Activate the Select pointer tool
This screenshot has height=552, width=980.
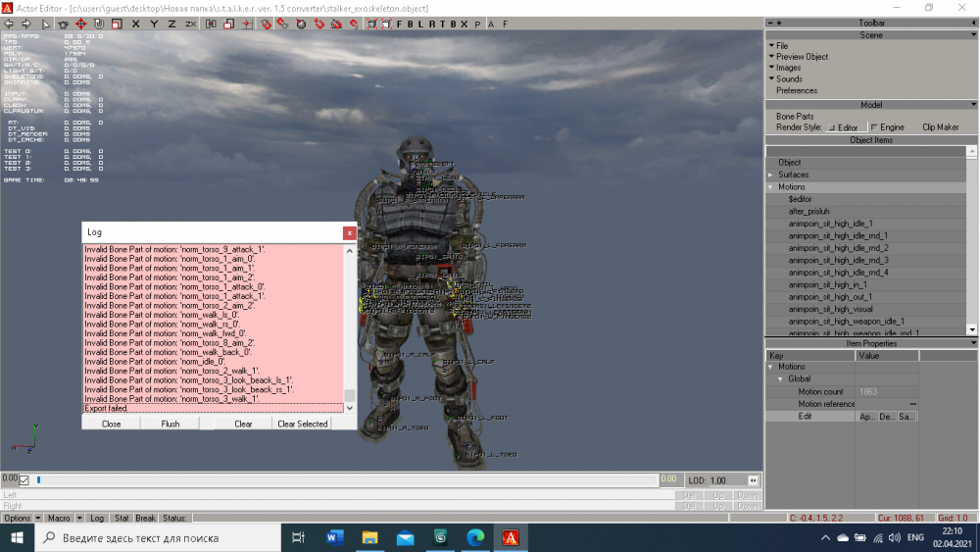(x=46, y=24)
